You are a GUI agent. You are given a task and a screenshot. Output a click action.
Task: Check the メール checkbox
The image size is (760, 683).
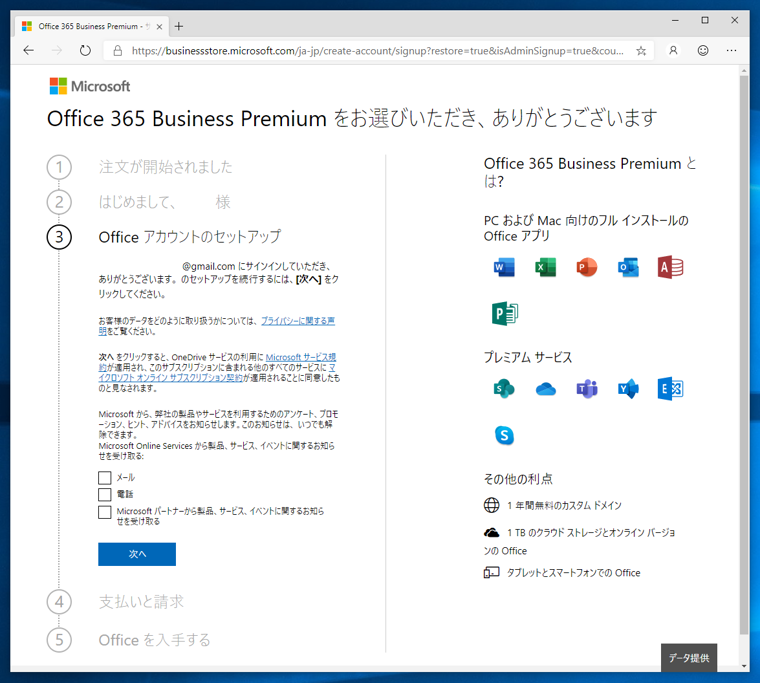pyautogui.click(x=105, y=477)
